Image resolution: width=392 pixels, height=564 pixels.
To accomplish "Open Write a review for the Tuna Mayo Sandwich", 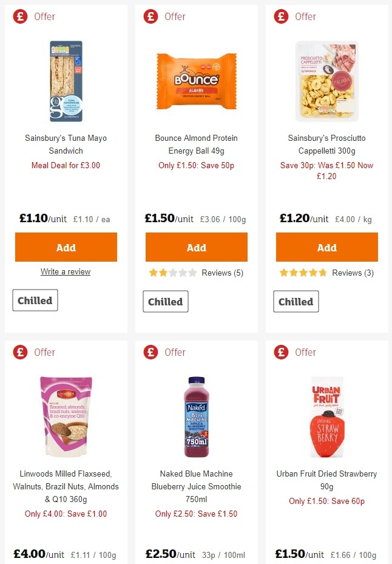I will click(x=66, y=271).
